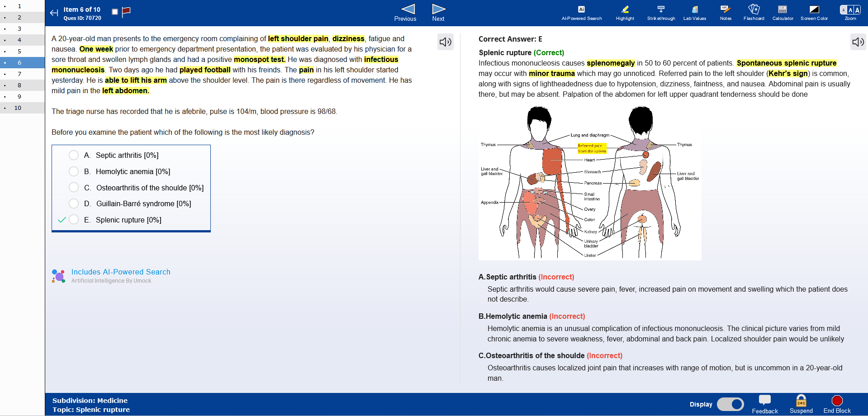This screenshot has width=868, height=416.
Task: Choose the smallest Zoom text size
Action: tap(844, 10)
